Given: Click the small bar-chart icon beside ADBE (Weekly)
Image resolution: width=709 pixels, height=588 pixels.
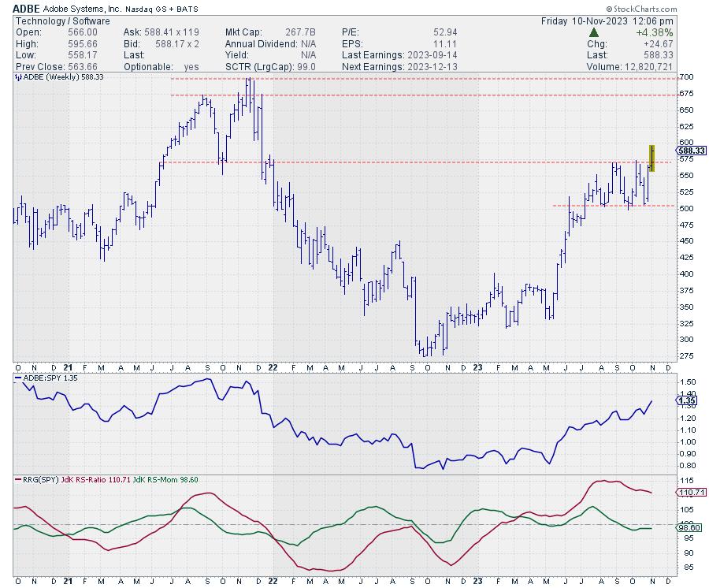Looking at the screenshot, I should 19,77.
